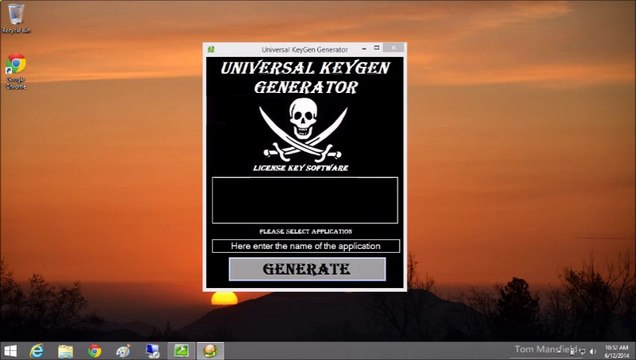Image resolution: width=636 pixels, height=360 pixels.
Task: Click the skull and crossed swords logo
Action: coord(303,129)
